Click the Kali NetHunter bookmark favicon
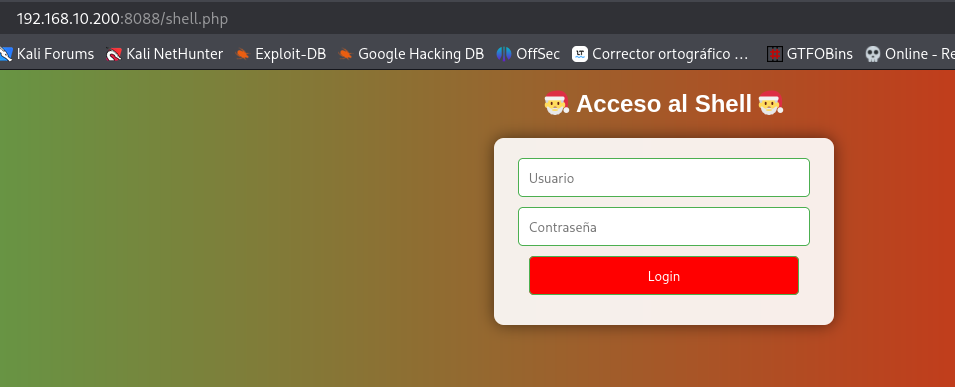The image size is (955, 387). coord(113,54)
